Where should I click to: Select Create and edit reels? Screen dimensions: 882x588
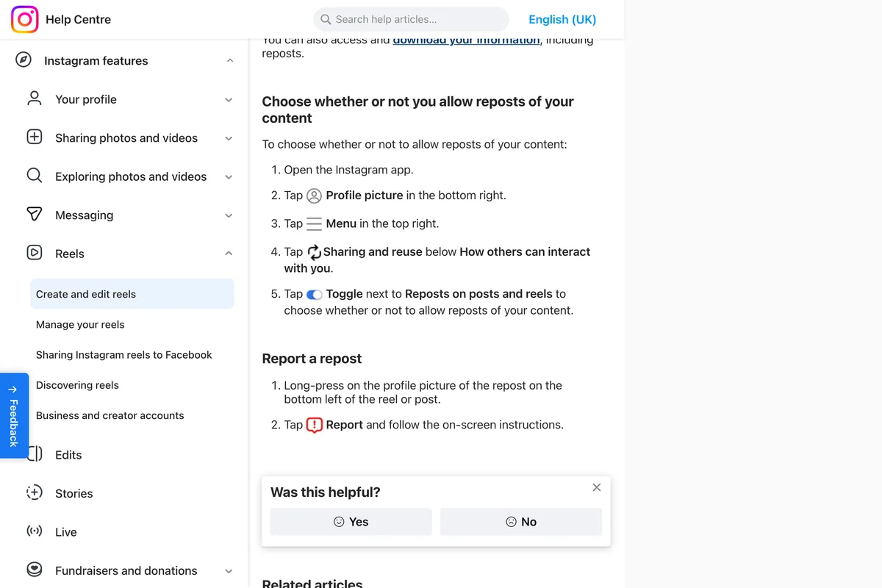(x=132, y=294)
